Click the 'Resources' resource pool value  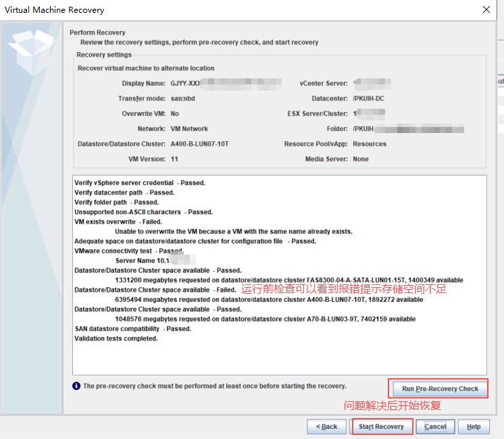tap(370, 144)
